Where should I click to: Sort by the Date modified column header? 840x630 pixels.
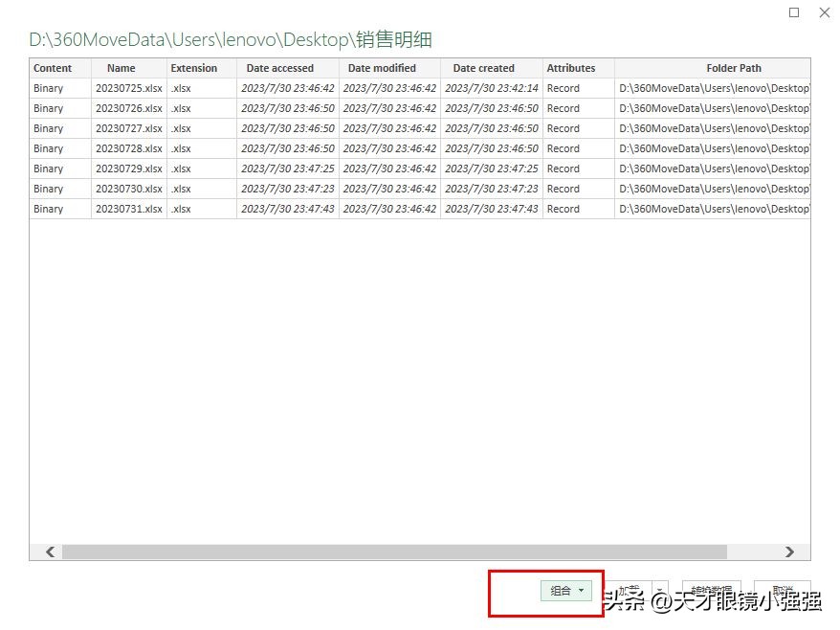click(x=382, y=68)
